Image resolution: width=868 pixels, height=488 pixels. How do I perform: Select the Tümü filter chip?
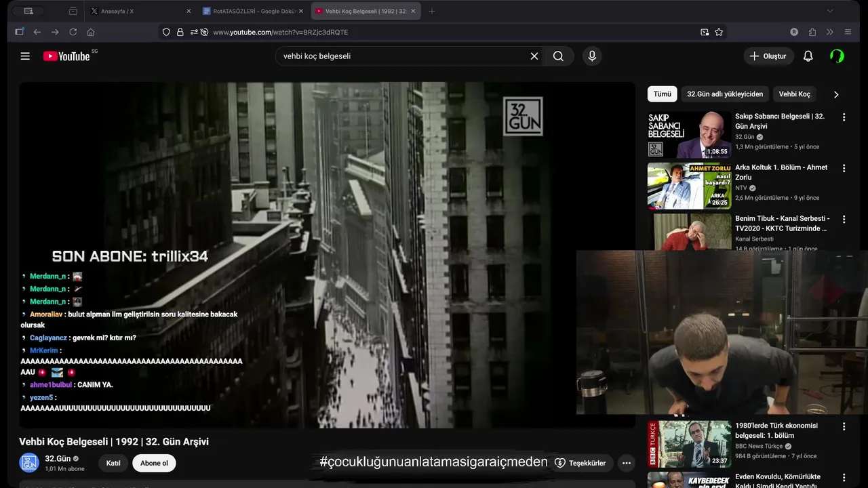pos(663,94)
